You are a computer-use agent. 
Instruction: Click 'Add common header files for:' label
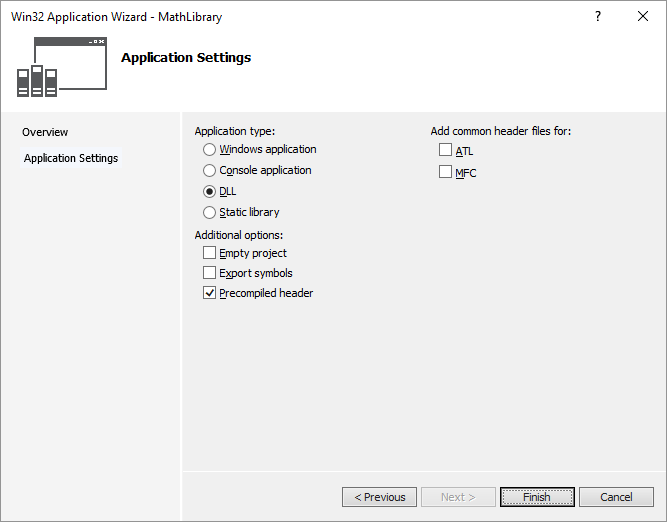(500, 131)
